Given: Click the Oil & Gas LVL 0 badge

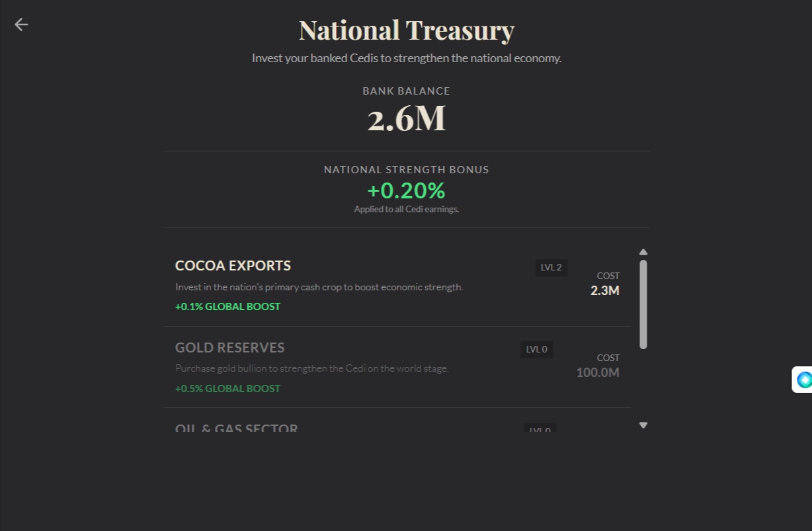Looking at the screenshot, I should pyautogui.click(x=540, y=429).
